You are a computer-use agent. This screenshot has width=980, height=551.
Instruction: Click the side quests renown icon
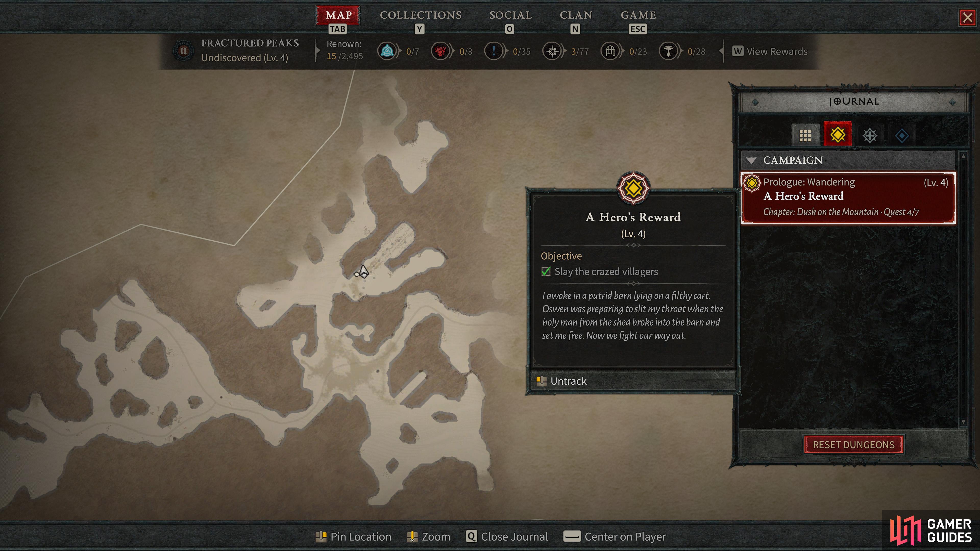494,51
